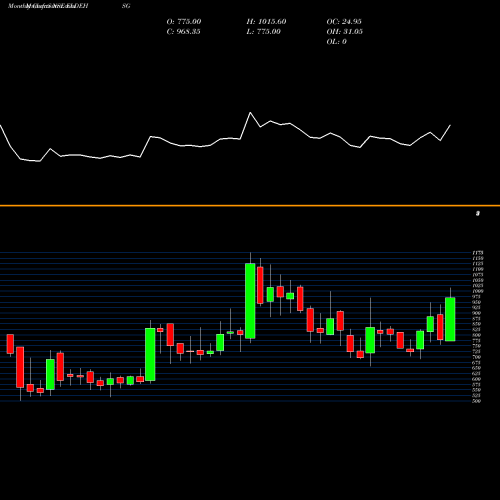This screenshot has width=500, height=500.
Task: Click the open value "O: 775.00"
Action: point(184,22)
